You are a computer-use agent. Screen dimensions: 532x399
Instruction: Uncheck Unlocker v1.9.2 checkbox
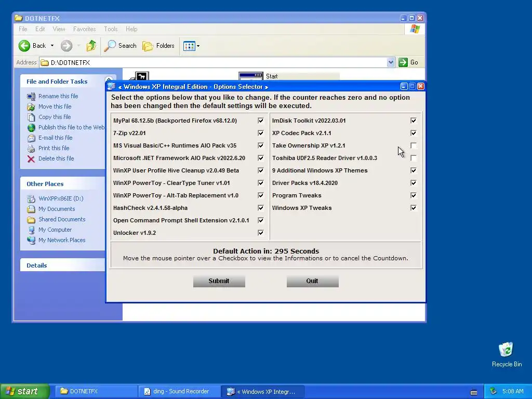pos(261,233)
